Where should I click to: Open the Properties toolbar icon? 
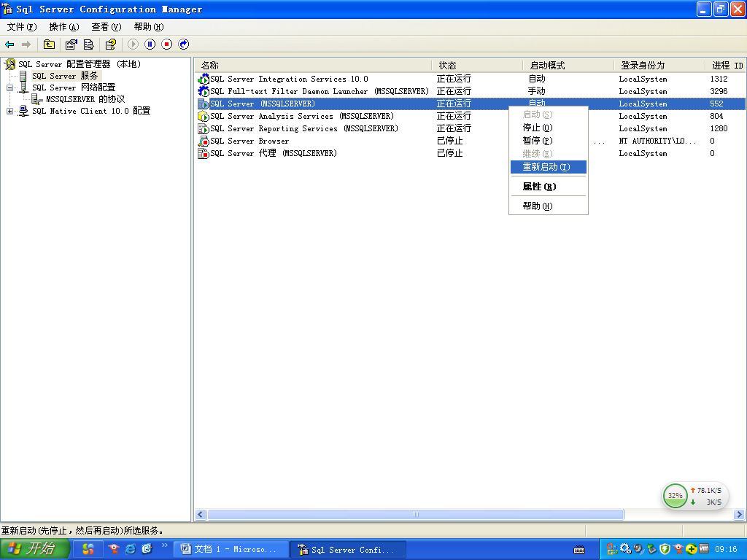click(71, 44)
